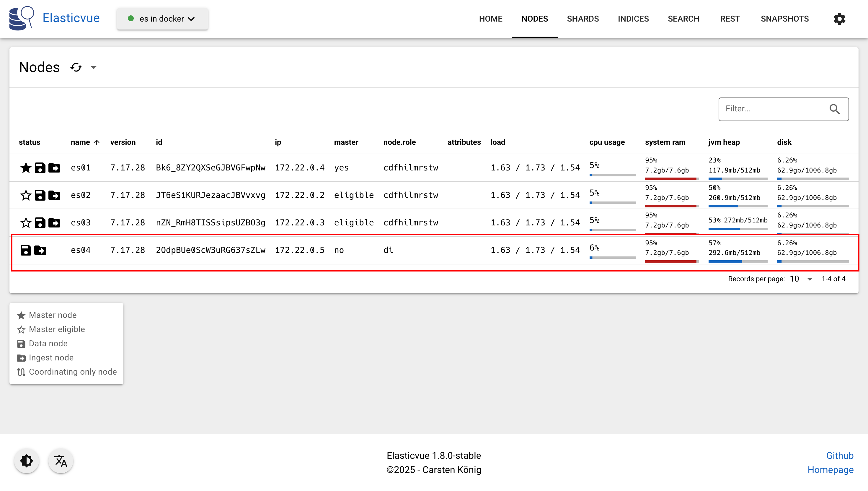
Task: Click the Elasticvue logo icon
Action: click(x=22, y=18)
